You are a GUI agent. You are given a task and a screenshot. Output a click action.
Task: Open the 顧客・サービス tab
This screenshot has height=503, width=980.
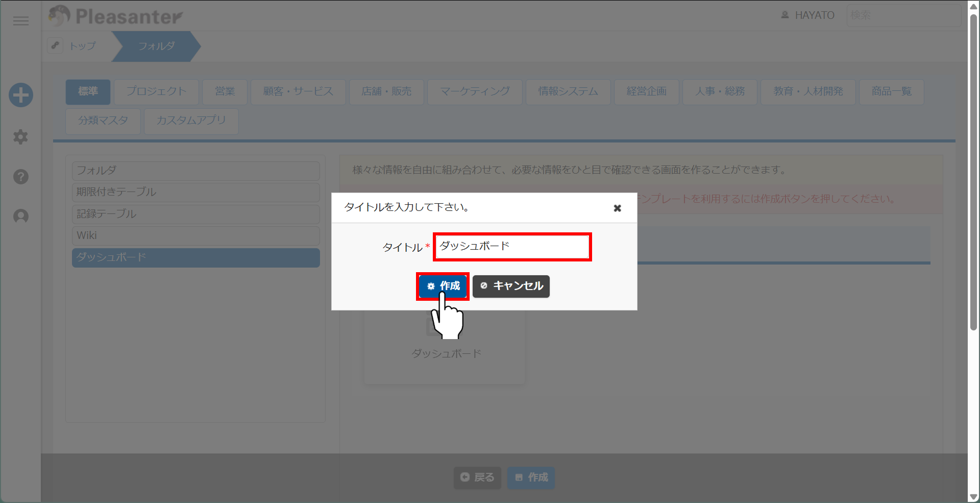(298, 91)
